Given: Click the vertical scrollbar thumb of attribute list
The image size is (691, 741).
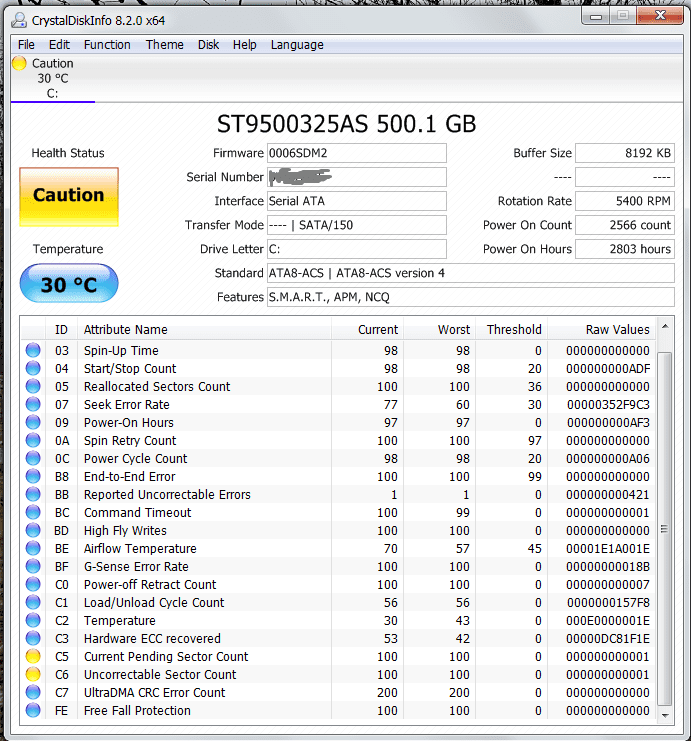Looking at the screenshot, I should (x=665, y=529).
